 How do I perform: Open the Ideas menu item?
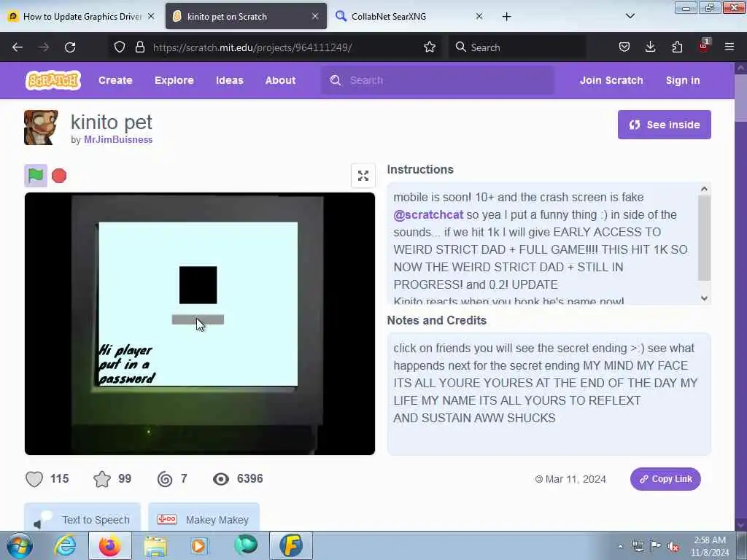[230, 80]
